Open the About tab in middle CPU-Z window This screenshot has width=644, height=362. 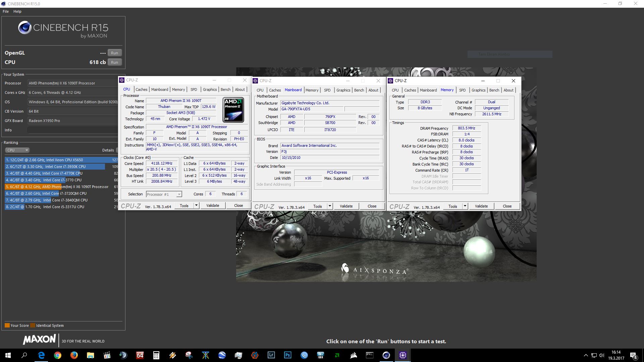(x=373, y=90)
